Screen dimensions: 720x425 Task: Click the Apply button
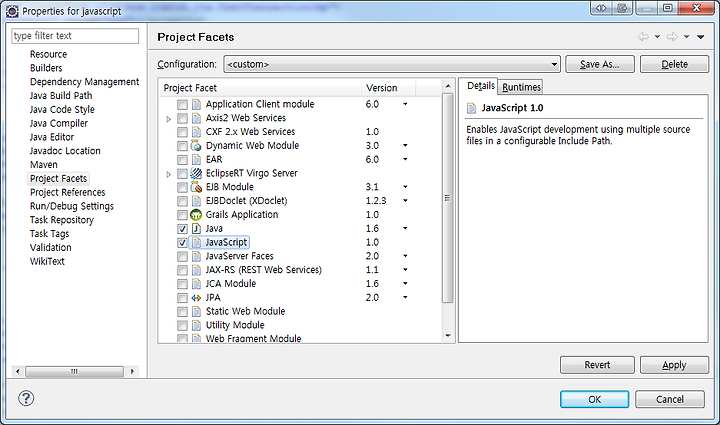click(x=674, y=365)
